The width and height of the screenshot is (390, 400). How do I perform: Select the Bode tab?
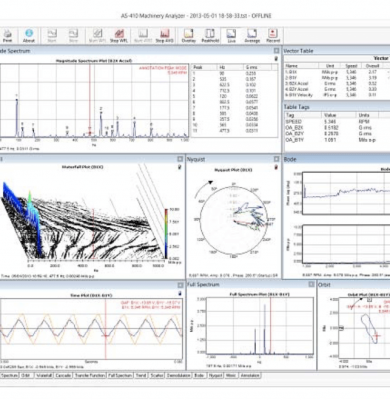point(199,375)
